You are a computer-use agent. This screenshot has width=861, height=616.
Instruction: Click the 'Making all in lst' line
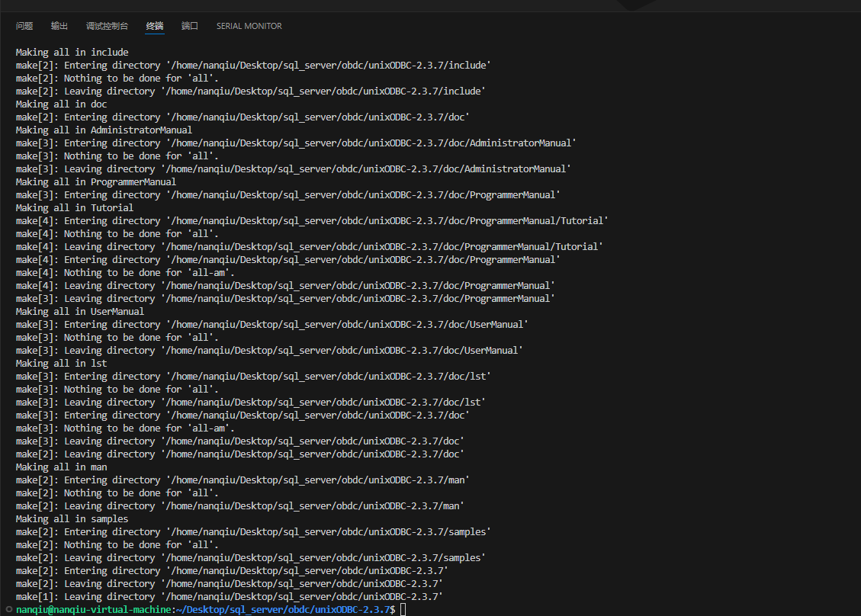pyautogui.click(x=62, y=364)
